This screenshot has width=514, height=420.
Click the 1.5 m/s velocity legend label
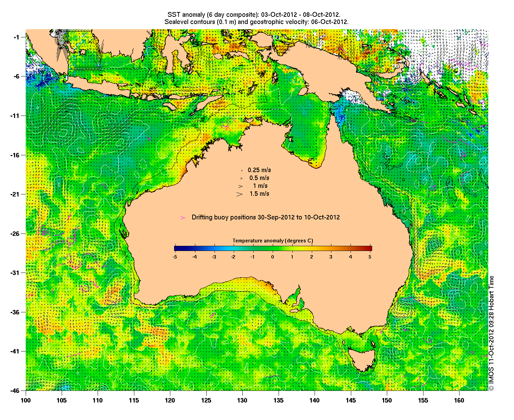pyautogui.click(x=259, y=194)
